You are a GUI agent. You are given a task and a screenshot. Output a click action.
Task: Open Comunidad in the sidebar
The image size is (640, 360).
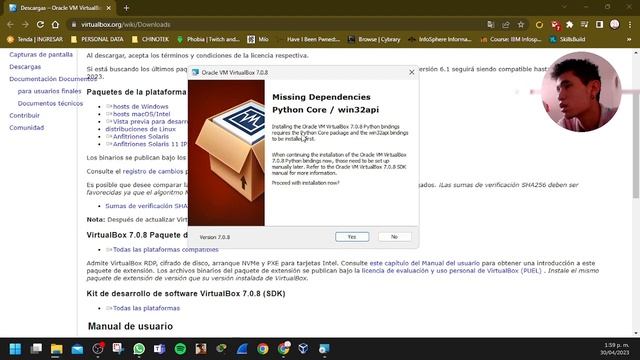click(x=27, y=128)
